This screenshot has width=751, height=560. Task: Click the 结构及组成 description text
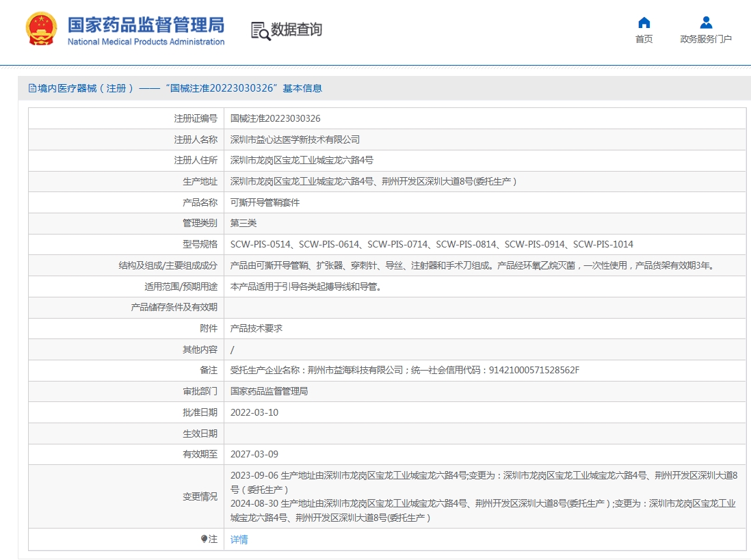tap(473, 265)
